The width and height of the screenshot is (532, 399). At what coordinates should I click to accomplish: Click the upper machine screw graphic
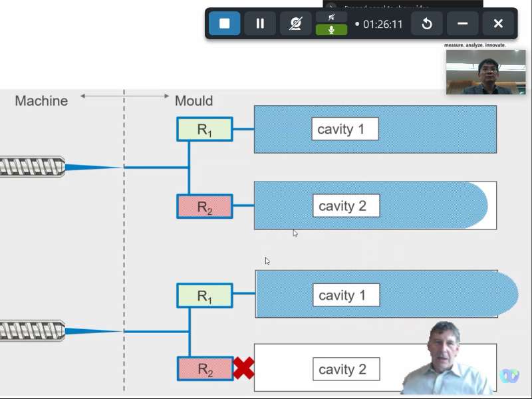pos(32,167)
